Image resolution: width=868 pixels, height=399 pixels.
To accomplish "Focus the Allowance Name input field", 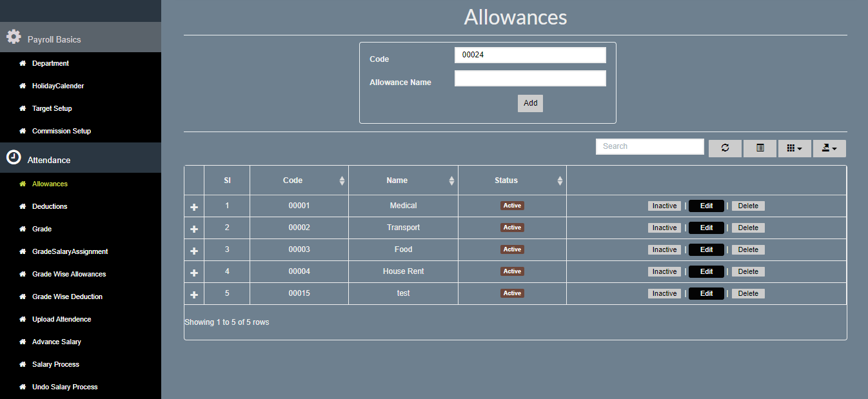I will (x=530, y=79).
